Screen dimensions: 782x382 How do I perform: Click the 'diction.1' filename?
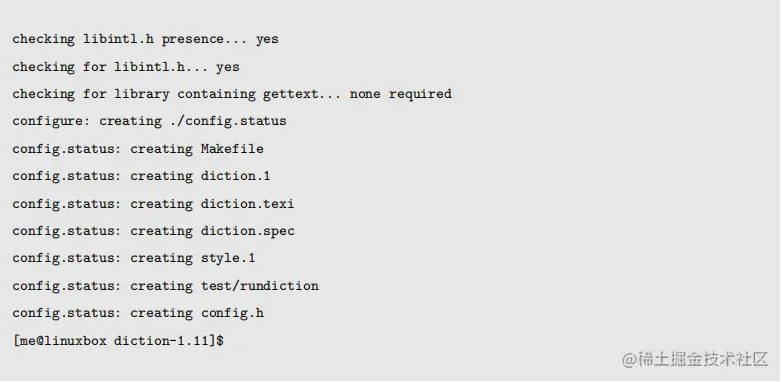(x=235, y=177)
